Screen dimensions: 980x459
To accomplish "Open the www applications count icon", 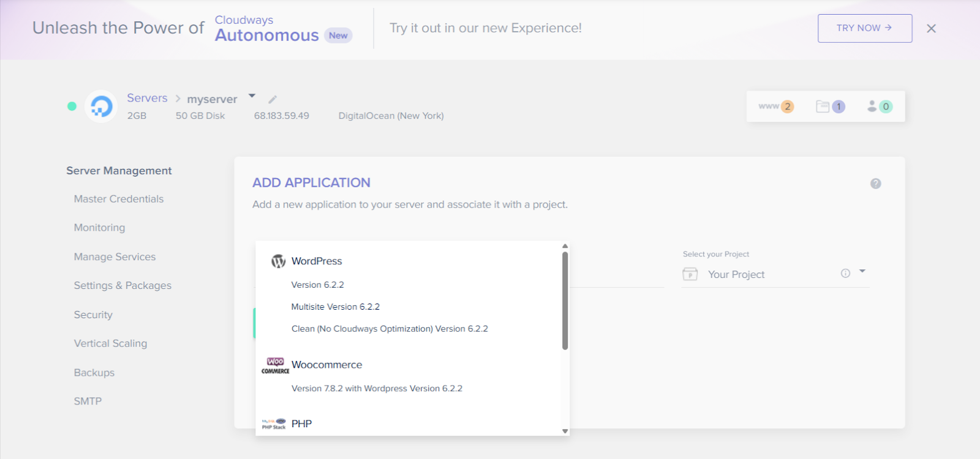I will [776, 106].
